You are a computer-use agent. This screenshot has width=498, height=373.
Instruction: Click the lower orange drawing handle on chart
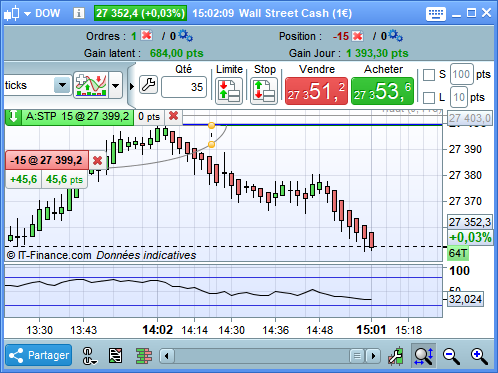point(211,144)
